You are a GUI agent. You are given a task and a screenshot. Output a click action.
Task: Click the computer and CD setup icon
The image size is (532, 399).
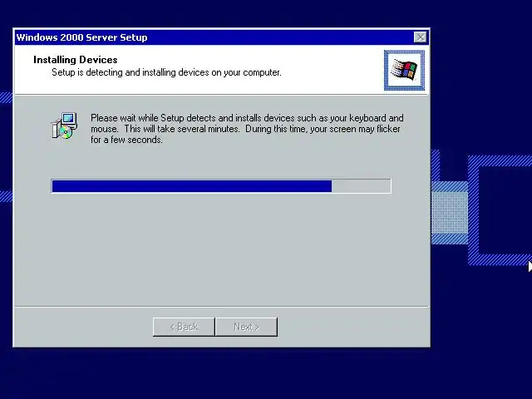(65, 126)
